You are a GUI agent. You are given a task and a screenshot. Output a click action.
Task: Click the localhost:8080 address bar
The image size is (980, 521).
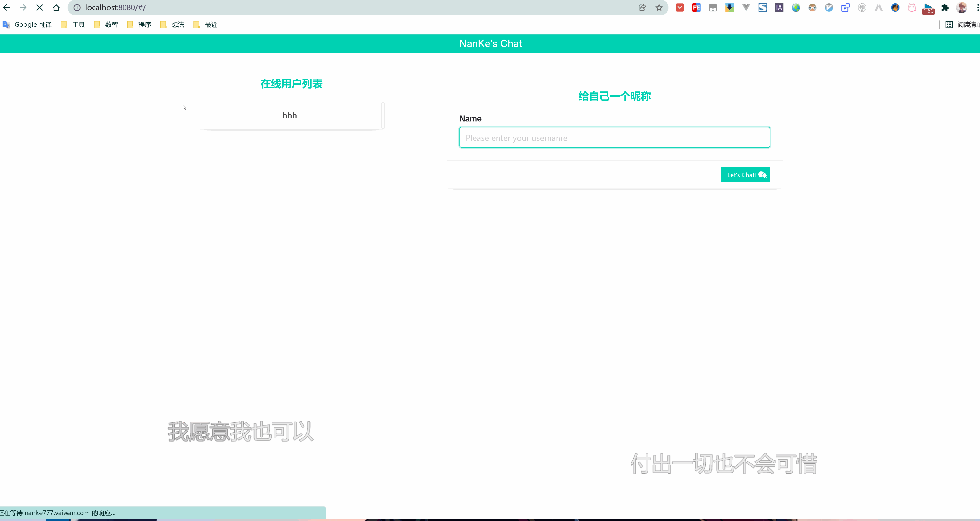point(342,8)
